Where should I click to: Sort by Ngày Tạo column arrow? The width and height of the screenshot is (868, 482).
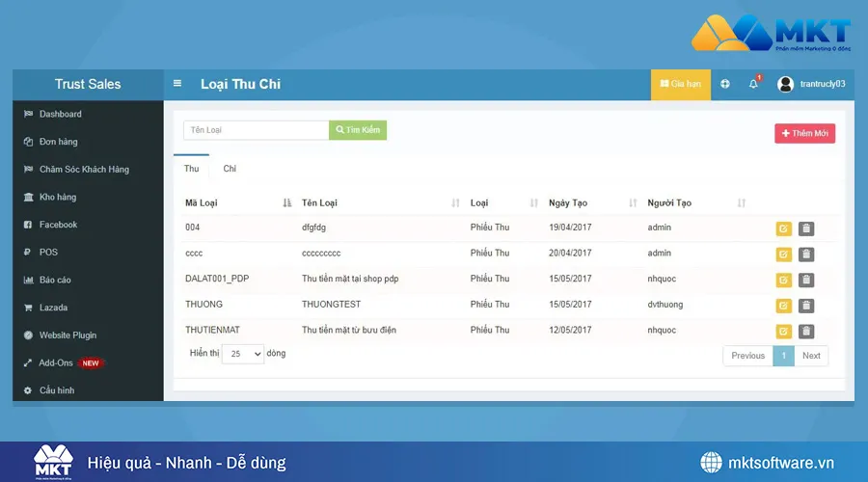pos(633,203)
